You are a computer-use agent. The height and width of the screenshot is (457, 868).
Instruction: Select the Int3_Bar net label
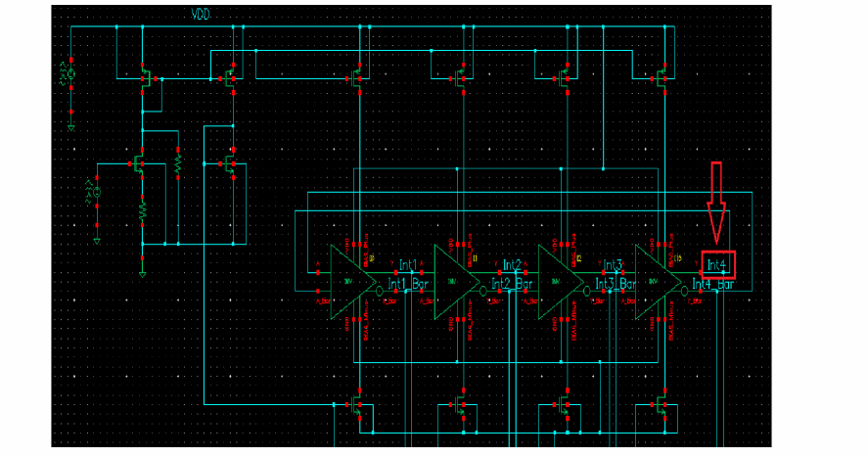(616, 284)
